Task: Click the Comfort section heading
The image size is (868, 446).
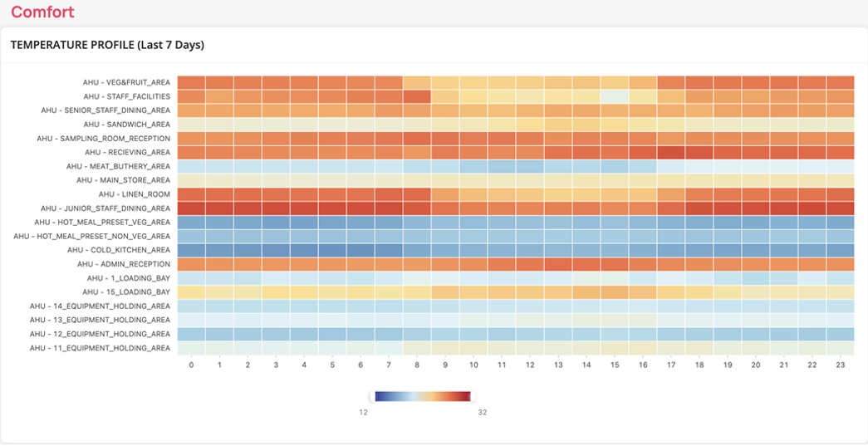Action: [x=42, y=12]
